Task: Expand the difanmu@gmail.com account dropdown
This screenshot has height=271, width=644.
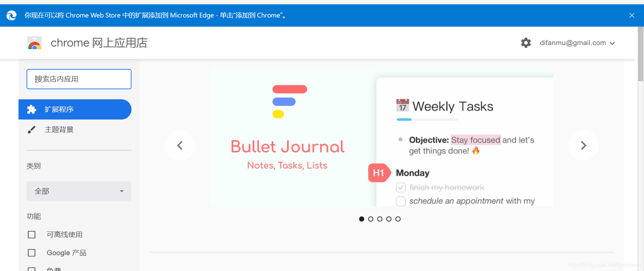Action: [577, 43]
